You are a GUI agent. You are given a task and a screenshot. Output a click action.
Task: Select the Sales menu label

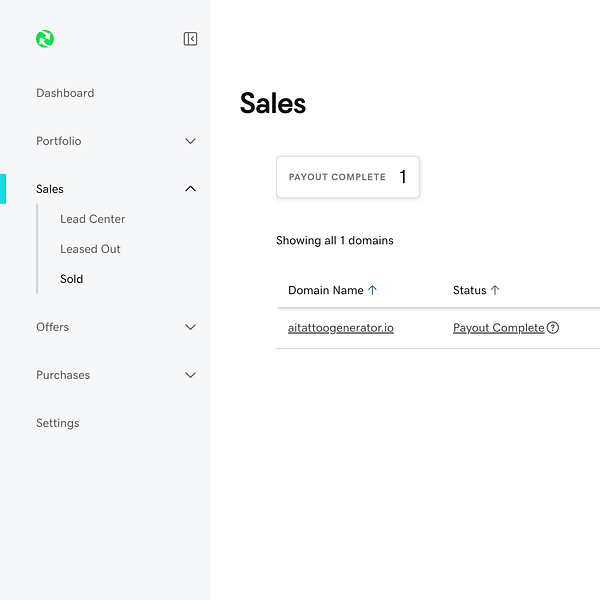pos(50,189)
